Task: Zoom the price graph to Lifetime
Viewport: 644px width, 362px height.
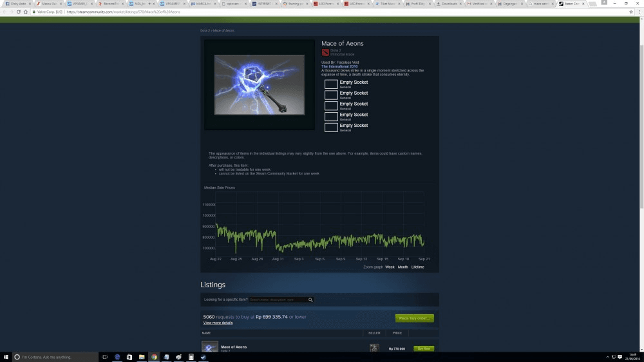Action: point(418,267)
